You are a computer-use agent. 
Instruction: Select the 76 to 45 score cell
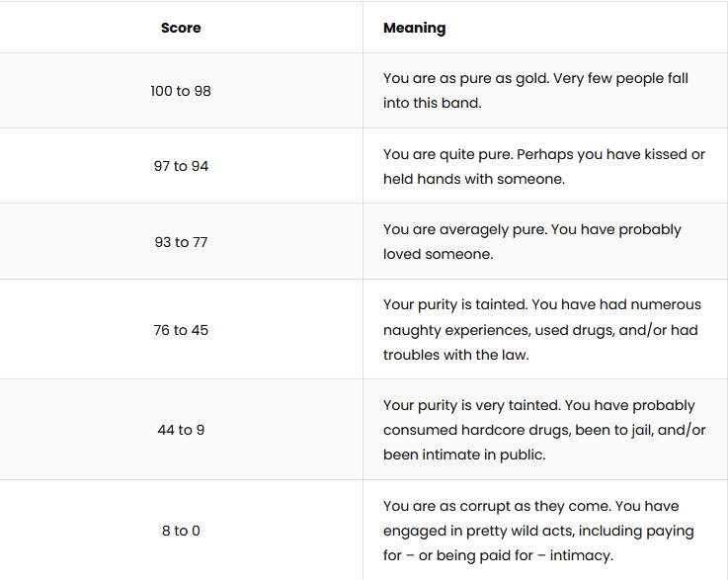[181, 330]
